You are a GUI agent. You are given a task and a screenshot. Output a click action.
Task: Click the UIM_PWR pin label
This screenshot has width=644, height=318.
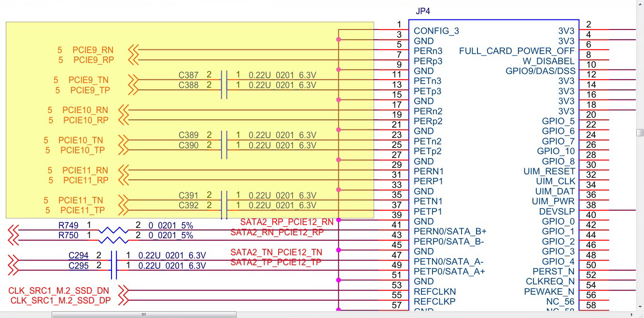(x=554, y=201)
